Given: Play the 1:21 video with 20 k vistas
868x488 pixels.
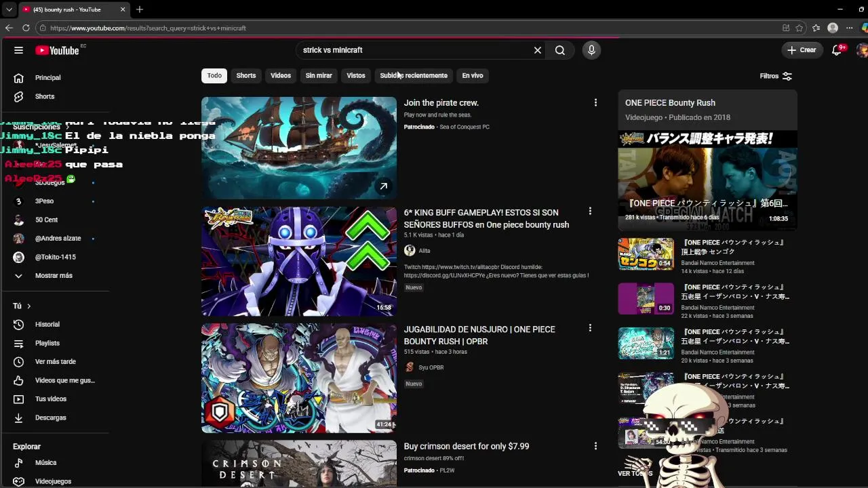Looking at the screenshot, I should click(646, 344).
